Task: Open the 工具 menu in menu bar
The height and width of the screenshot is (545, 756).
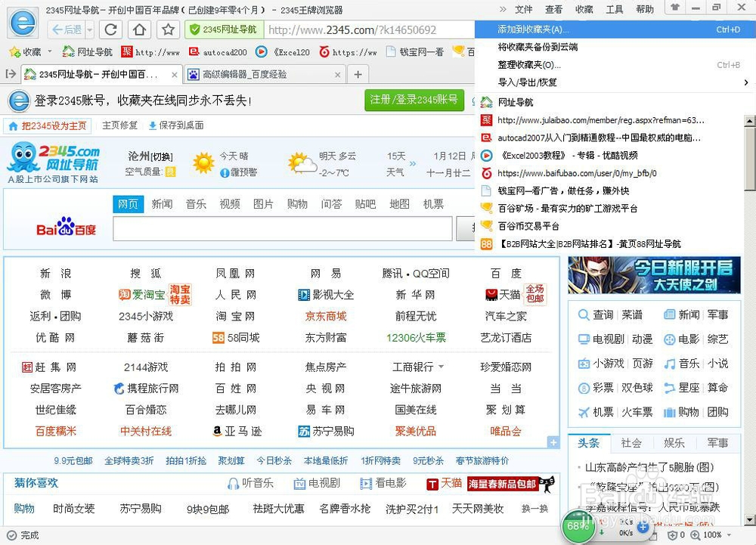Action: coord(614,9)
